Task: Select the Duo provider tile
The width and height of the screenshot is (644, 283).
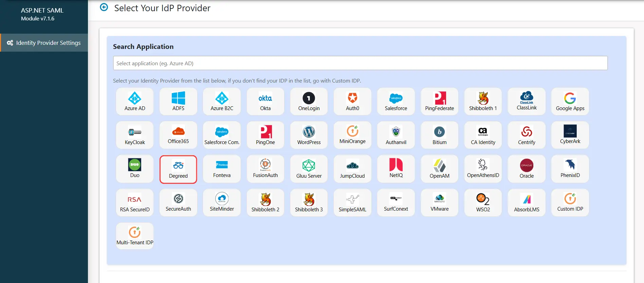Action: [x=135, y=169]
